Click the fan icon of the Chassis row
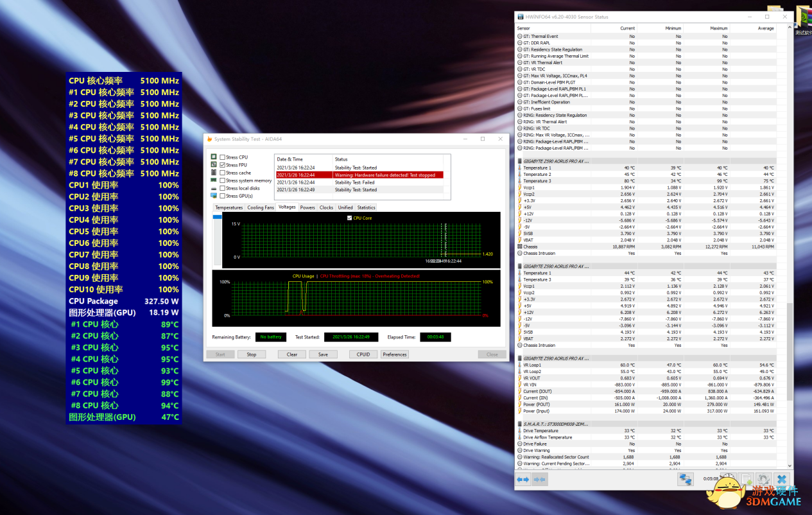Screen dimensions: 812x515 tap(519, 247)
